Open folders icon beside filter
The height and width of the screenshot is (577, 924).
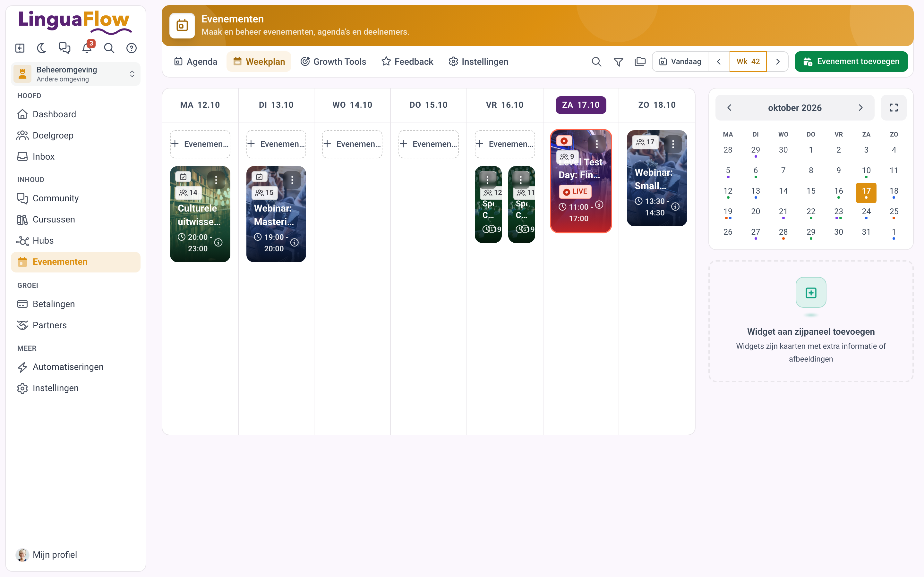click(x=640, y=62)
